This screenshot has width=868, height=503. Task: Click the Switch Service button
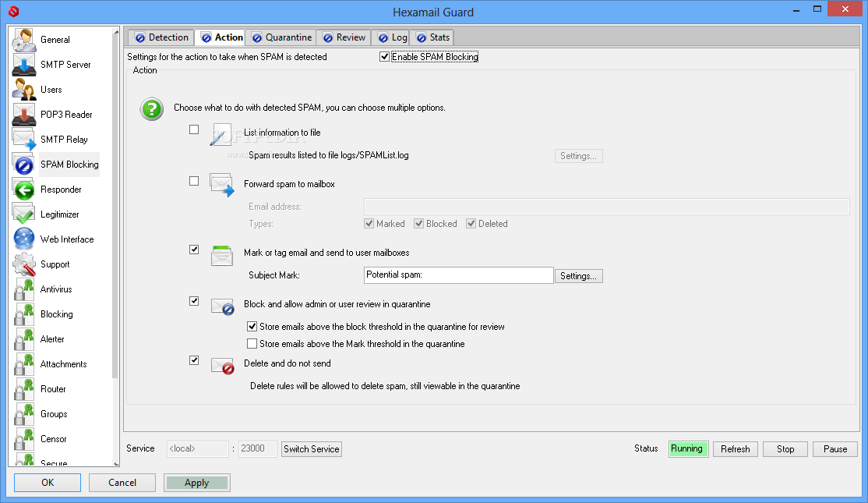[x=312, y=449]
